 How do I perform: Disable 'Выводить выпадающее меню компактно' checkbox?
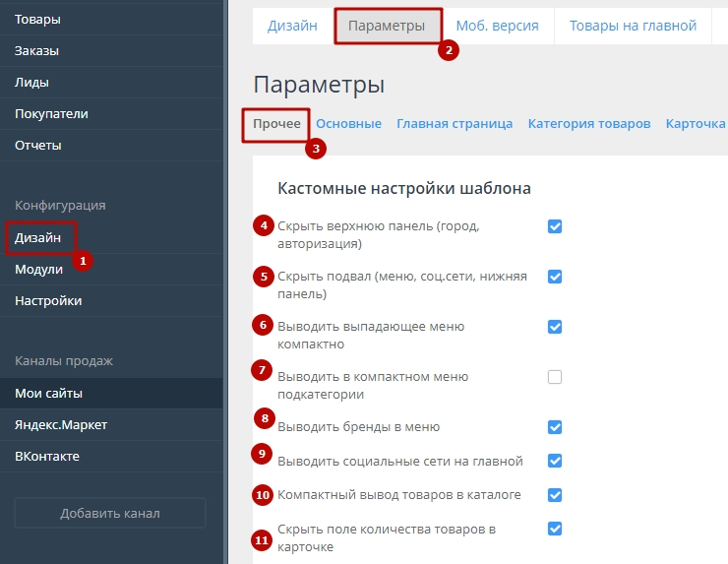tap(555, 327)
